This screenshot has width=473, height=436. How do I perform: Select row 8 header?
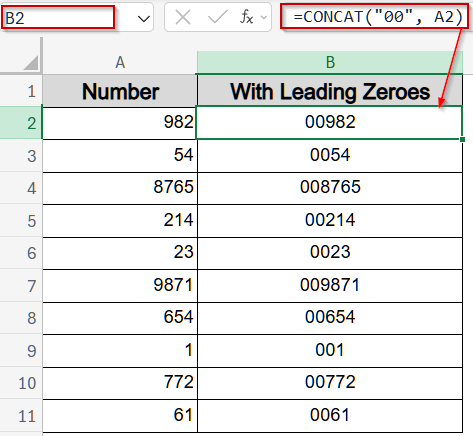pos(21,318)
